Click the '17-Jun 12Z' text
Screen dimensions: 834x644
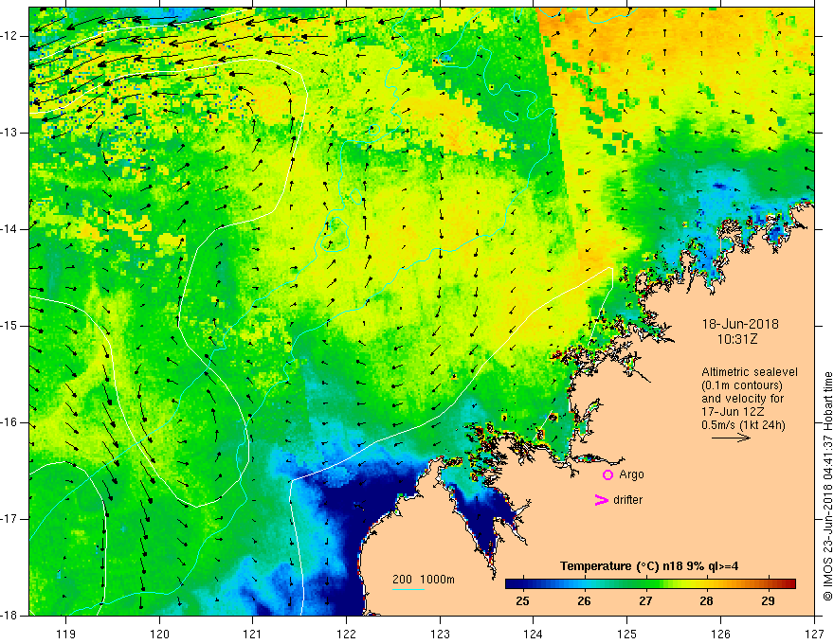tap(730, 412)
